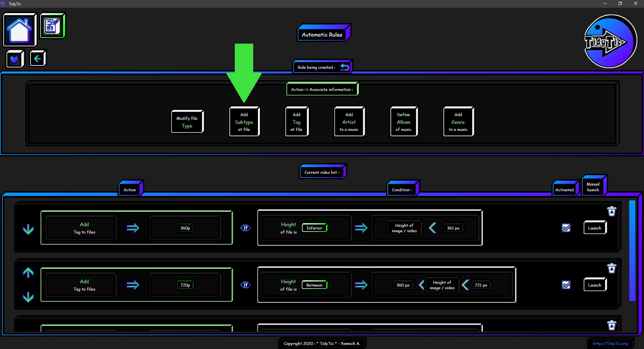Viewport: 644px width, 349px height.
Task: Choose Add Subtype at file action
Action: [x=245, y=121]
